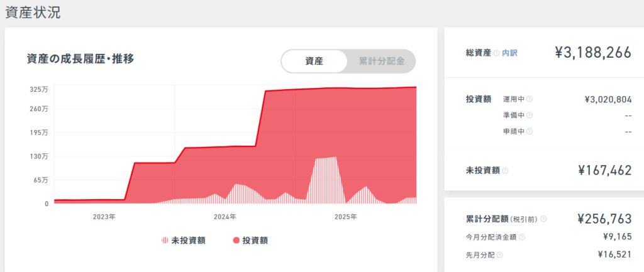
Task: Click the help icon next to 総資産
Action: click(x=497, y=53)
